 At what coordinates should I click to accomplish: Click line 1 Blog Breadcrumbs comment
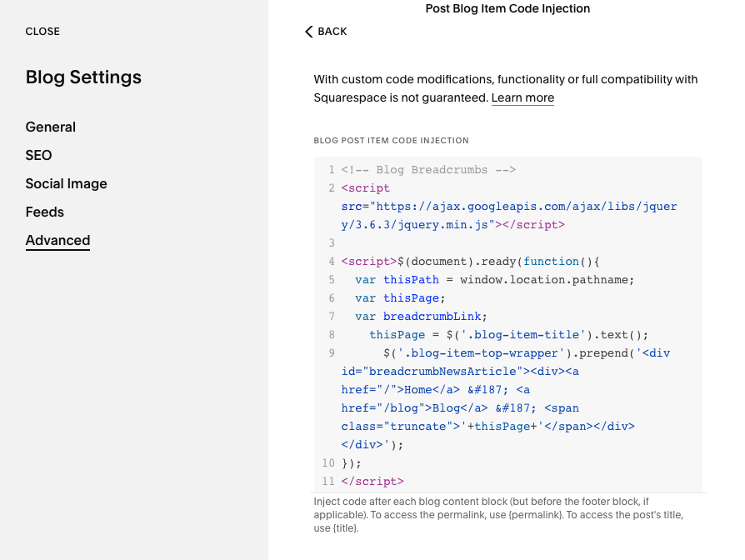click(x=428, y=169)
